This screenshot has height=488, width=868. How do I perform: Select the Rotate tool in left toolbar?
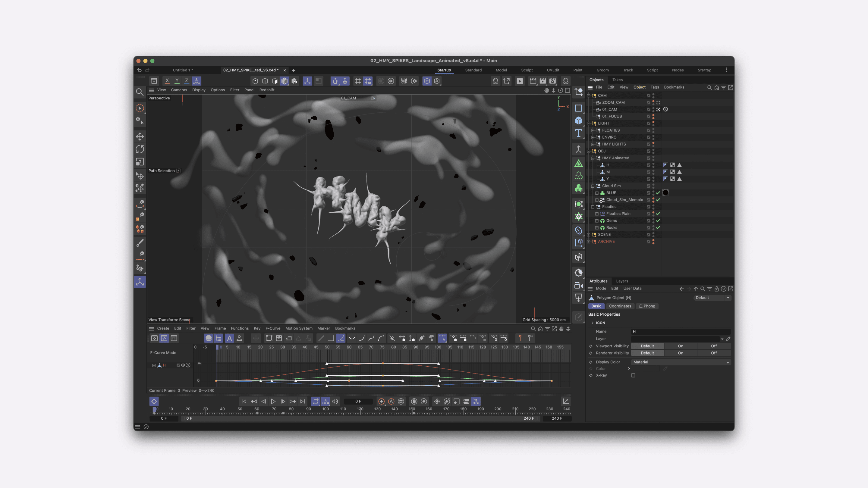click(x=140, y=149)
